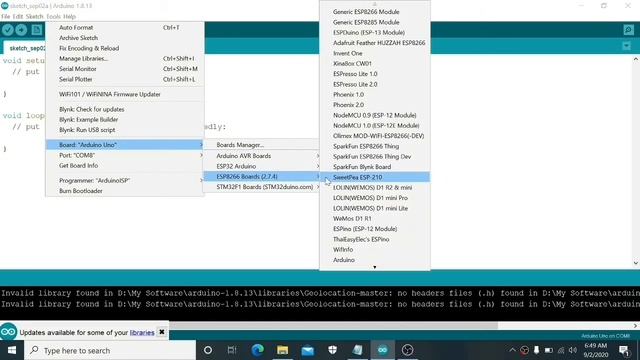640x360 pixels.
Task: Choose SparkFun Blynk Board
Action: (375, 167)
